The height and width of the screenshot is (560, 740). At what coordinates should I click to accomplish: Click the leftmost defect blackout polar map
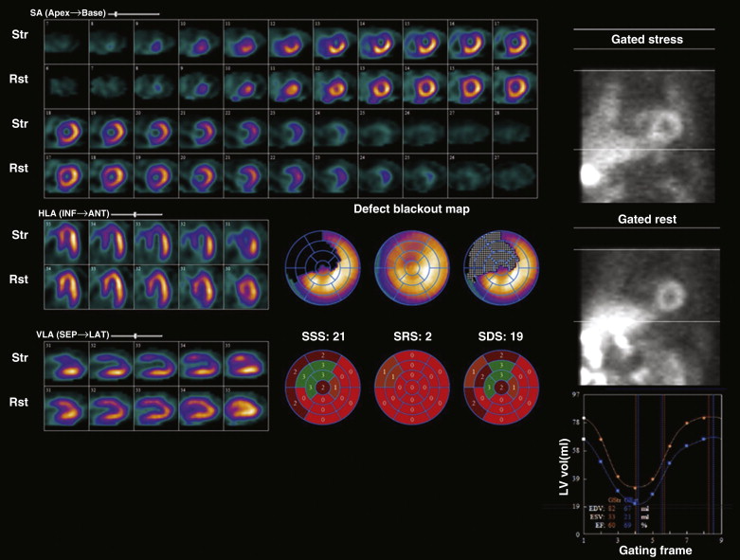pyautogui.click(x=325, y=269)
